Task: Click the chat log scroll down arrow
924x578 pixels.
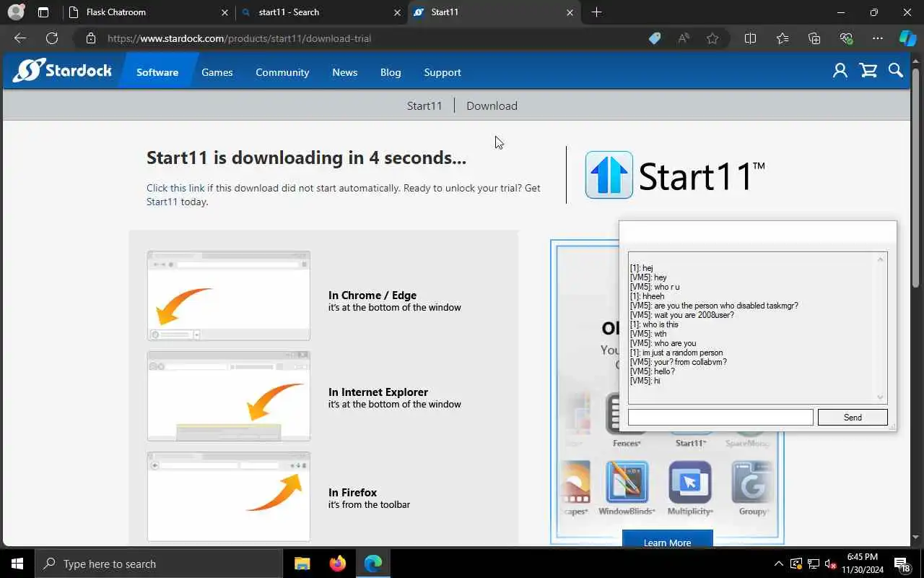Action: 880,397
